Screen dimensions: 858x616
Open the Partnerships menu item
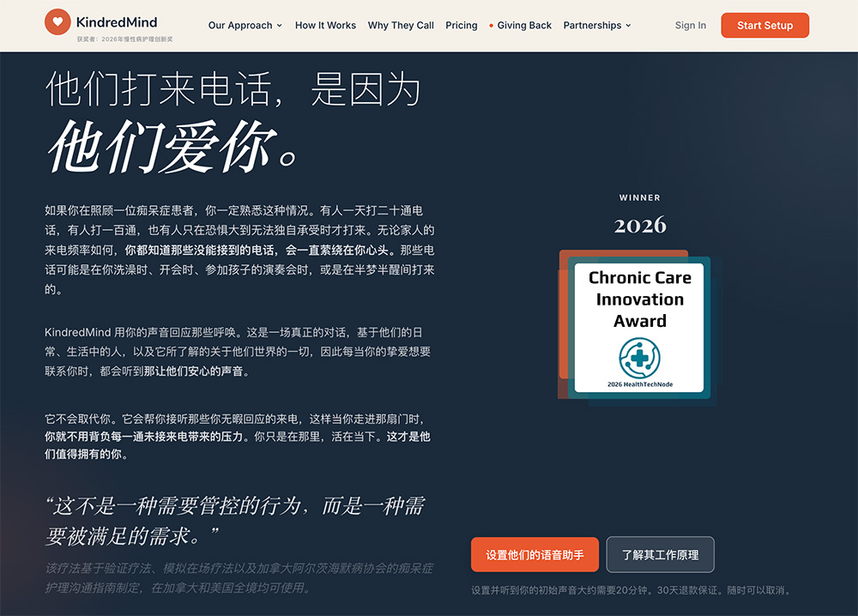pos(592,25)
